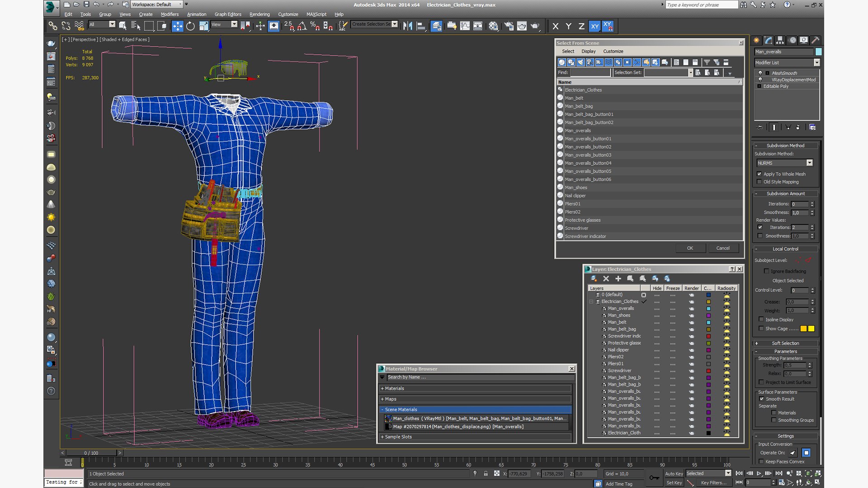Click the Auto Key button

pyautogui.click(x=674, y=474)
